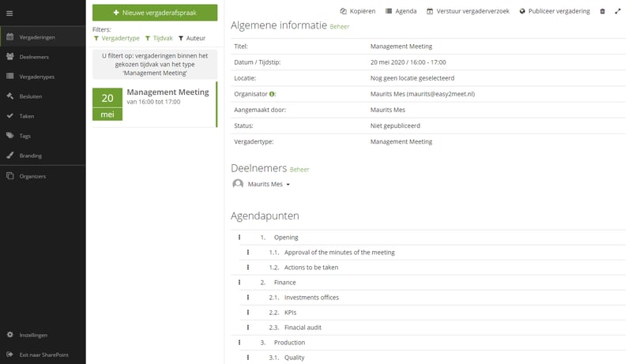Screen dimensions: 632x364
Task: Toggle the Auteur filter
Action: (192, 38)
